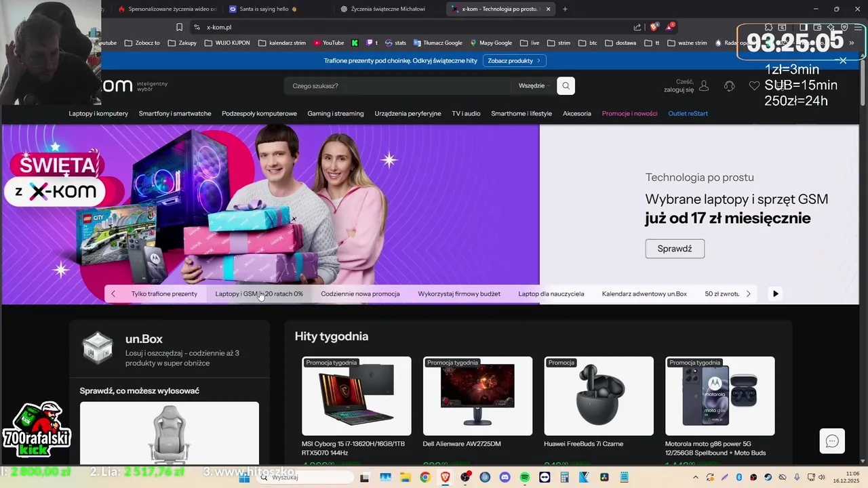Open Smartfony i smartwatche menu
The width and height of the screenshot is (868, 488).
tap(175, 113)
